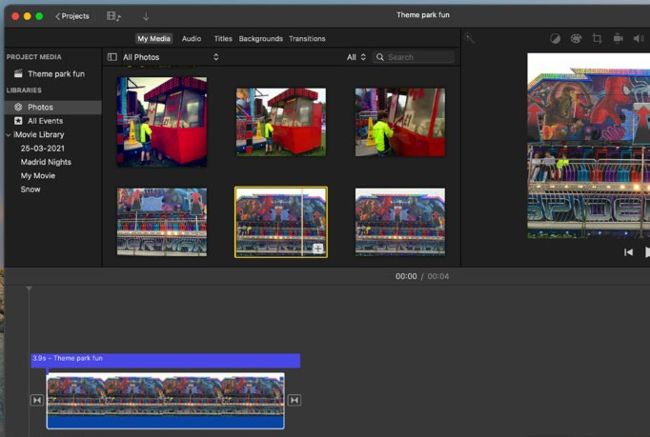The image size is (650, 437).
Task: Click the Search media field
Action: tap(418, 57)
